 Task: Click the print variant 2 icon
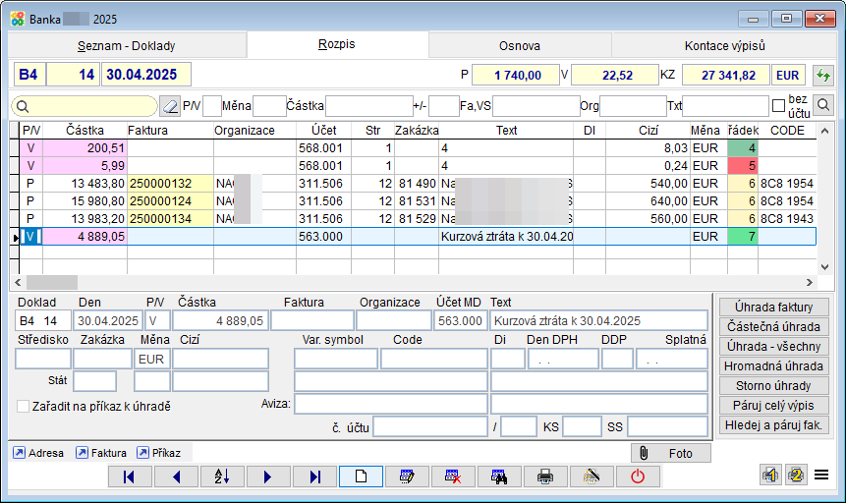point(796,476)
